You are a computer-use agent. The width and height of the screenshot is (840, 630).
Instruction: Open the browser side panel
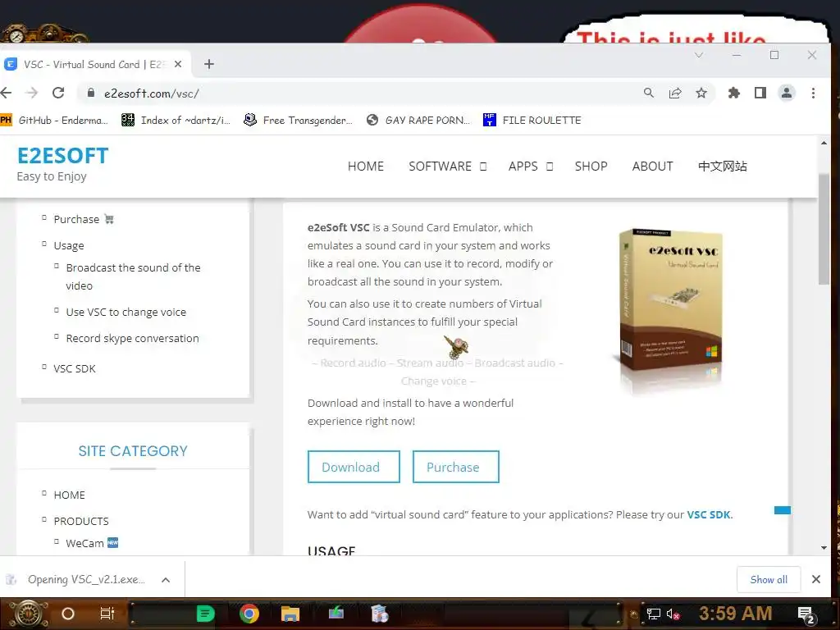(x=760, y=94)
